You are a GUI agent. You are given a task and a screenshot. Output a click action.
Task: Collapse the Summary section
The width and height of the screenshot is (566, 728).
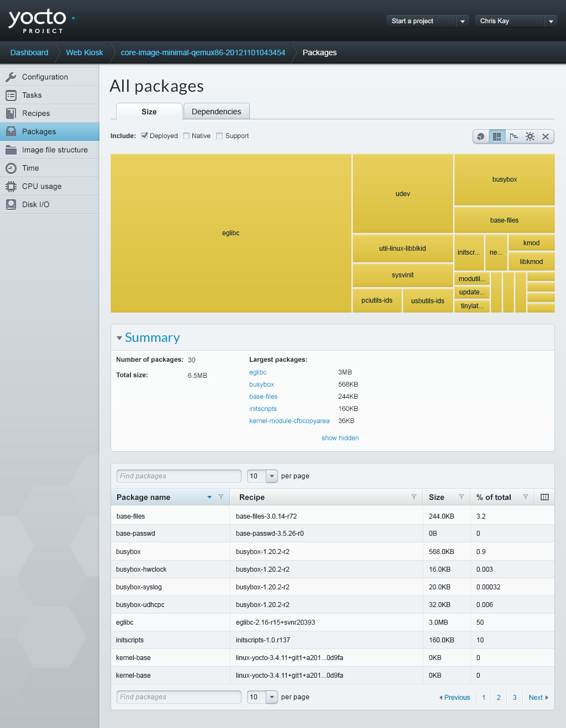point(119,338)
